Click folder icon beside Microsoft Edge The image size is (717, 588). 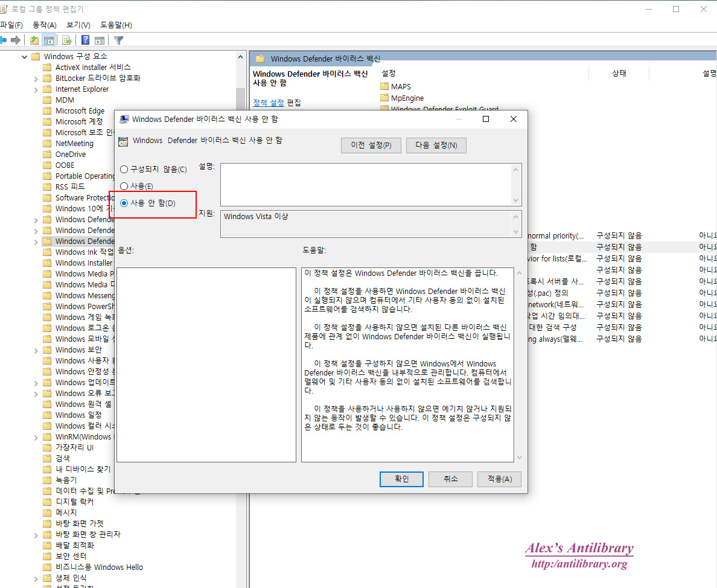point(47,110)
